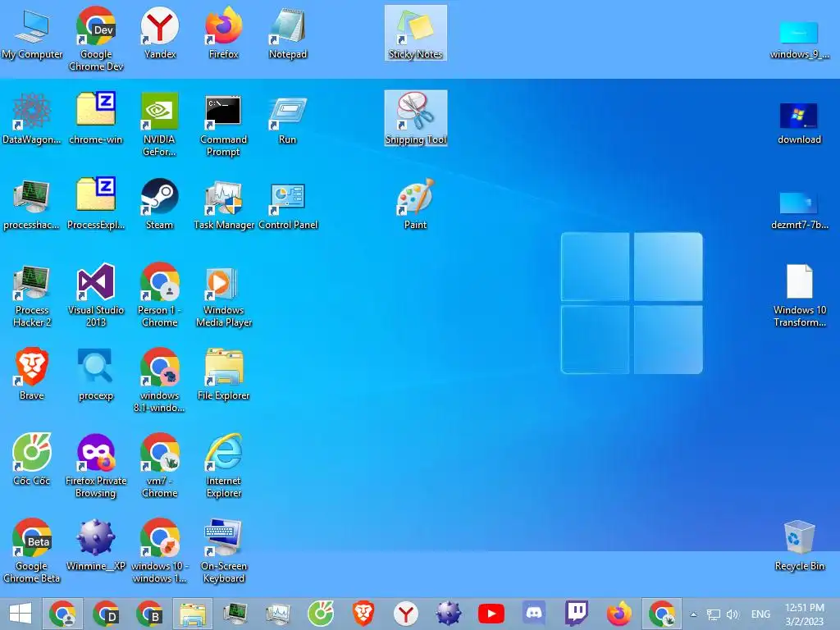Open Task Manager from taskbar

click(278, 614)
